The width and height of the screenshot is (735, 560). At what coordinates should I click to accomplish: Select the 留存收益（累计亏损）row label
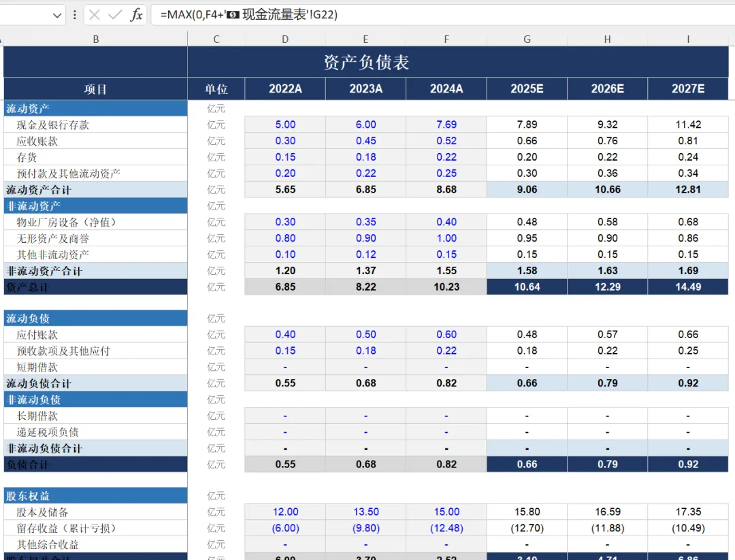(96, 528)
